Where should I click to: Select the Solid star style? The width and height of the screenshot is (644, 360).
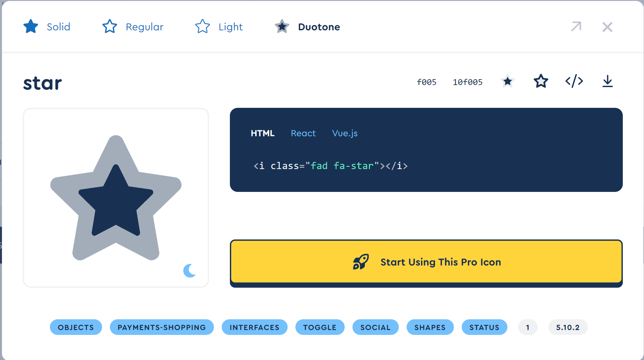coord(47,27)
